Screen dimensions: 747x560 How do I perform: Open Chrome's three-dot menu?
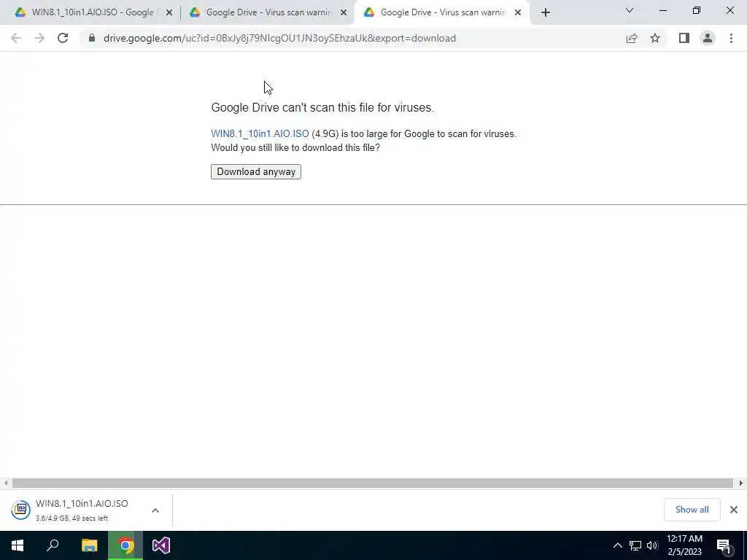731,38
